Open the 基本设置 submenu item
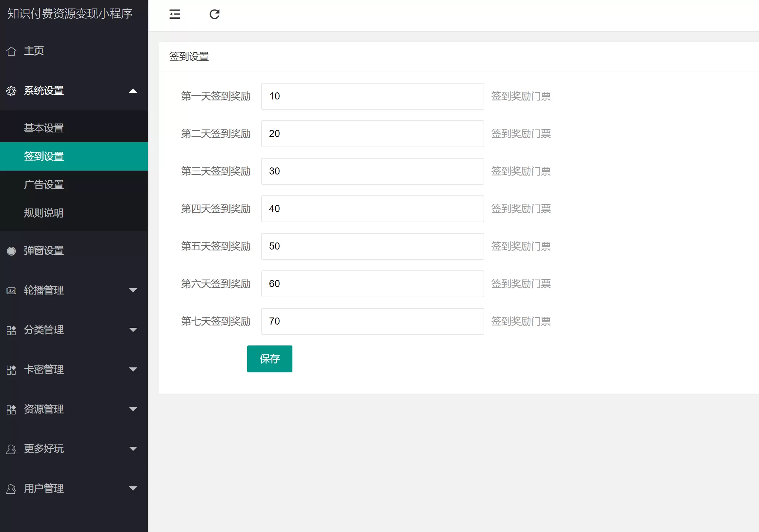Image resolution: width=759 pixels, height=532 pixels. coord(44,128)
